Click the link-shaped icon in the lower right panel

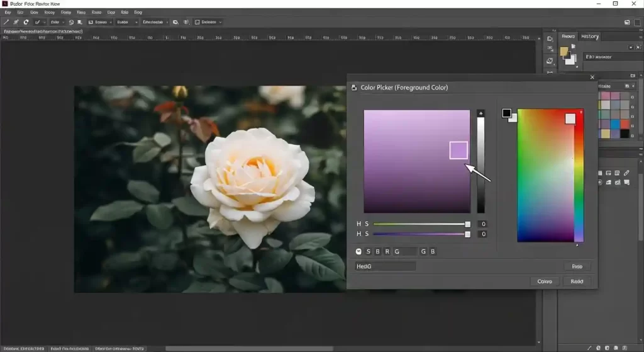click(x=626, y=173)
